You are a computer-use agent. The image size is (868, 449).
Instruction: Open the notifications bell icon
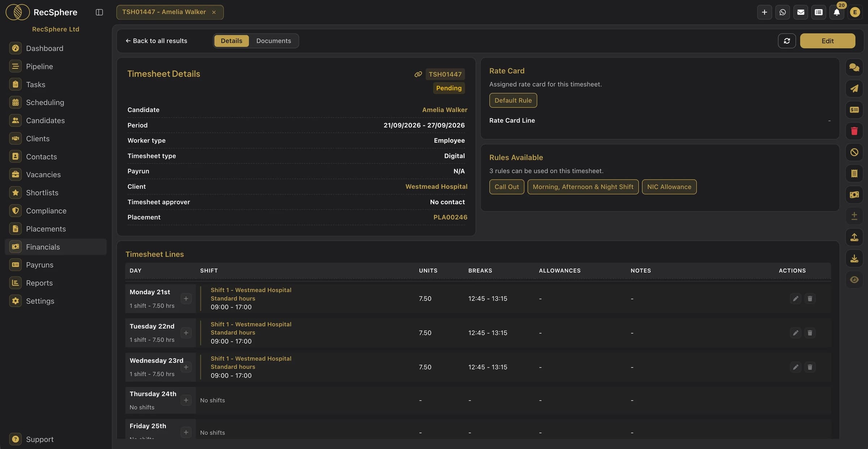837,12
